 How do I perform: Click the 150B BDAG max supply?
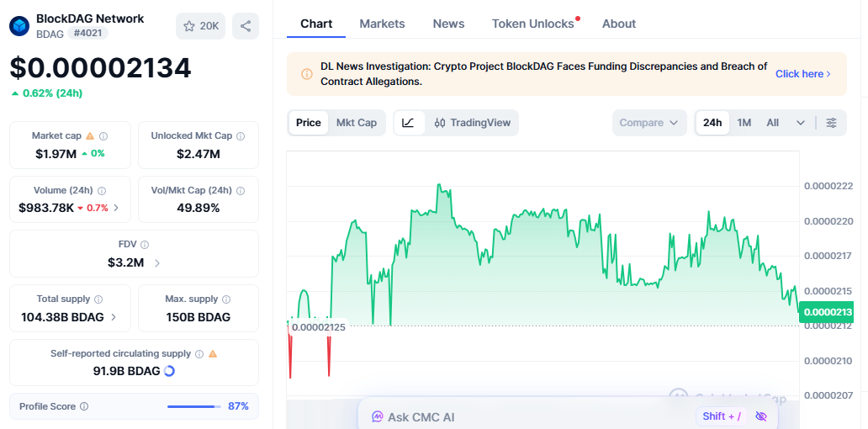[x=198, y=317]
